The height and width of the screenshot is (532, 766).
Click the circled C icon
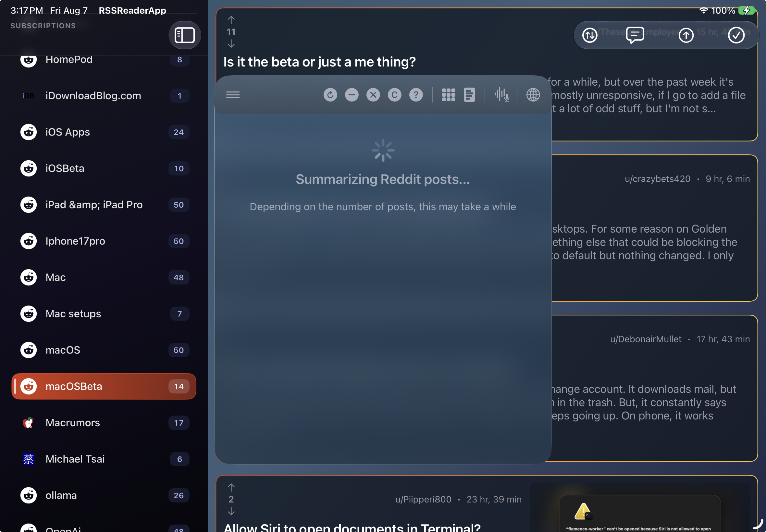coord(394,95)
